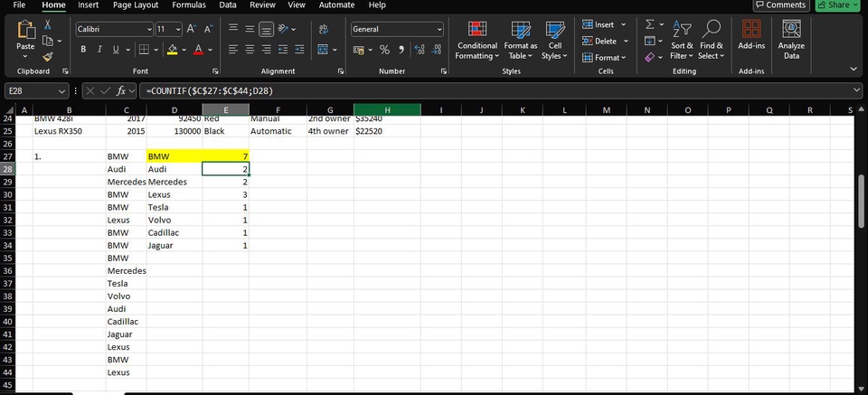Click the vertical scrollbar thumb
Screen dimensions: 868x395
coord(861,201)
